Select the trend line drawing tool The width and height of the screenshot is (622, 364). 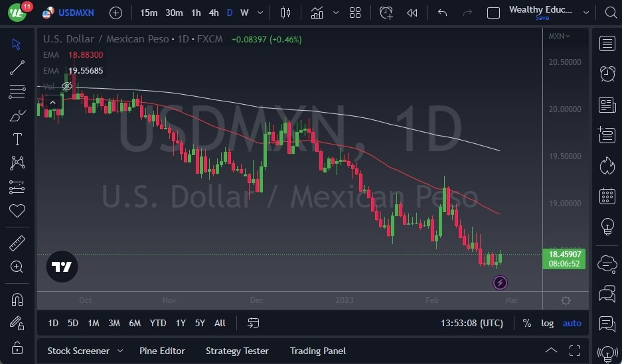17,68
